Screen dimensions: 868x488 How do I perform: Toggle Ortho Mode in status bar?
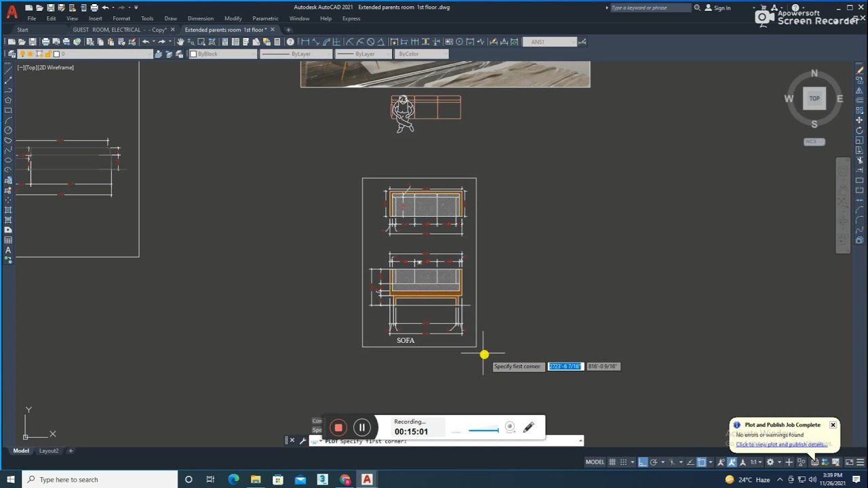(643, 462)
